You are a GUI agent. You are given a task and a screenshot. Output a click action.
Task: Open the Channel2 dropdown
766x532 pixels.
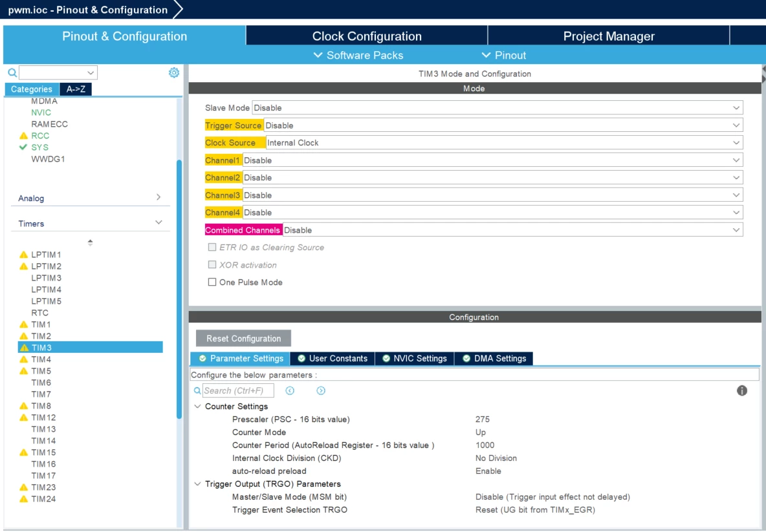[492, 178]
